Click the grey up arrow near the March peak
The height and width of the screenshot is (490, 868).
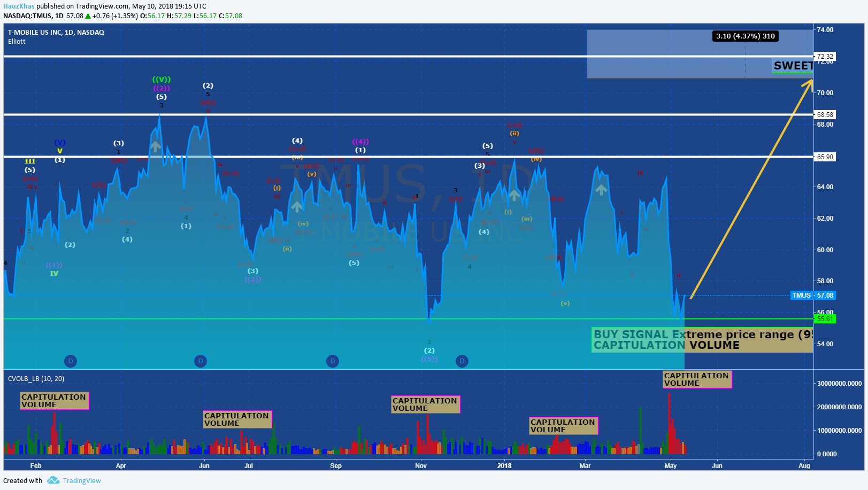point(601,189)
